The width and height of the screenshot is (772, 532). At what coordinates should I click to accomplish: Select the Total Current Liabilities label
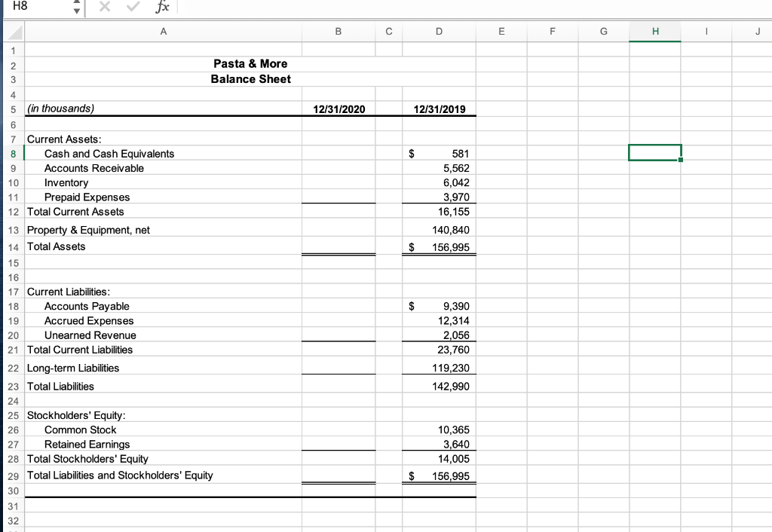(80, 350)
